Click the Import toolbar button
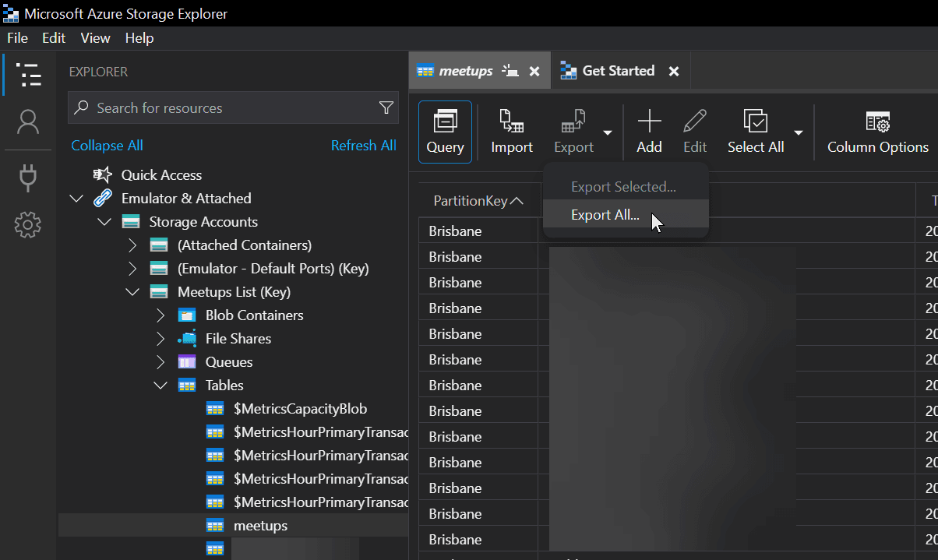 click(512, 132)
